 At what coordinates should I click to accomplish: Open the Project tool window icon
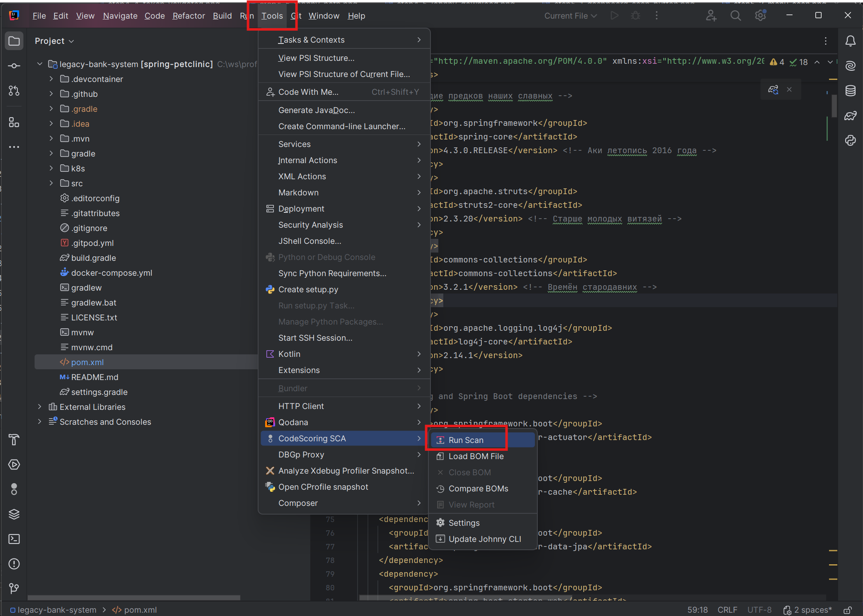(x=14, y=41)
